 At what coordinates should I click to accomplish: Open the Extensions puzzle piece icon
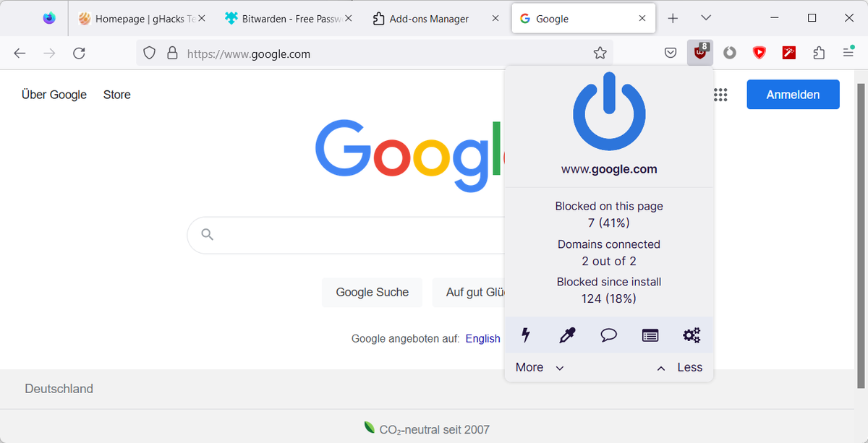[818, 52]
